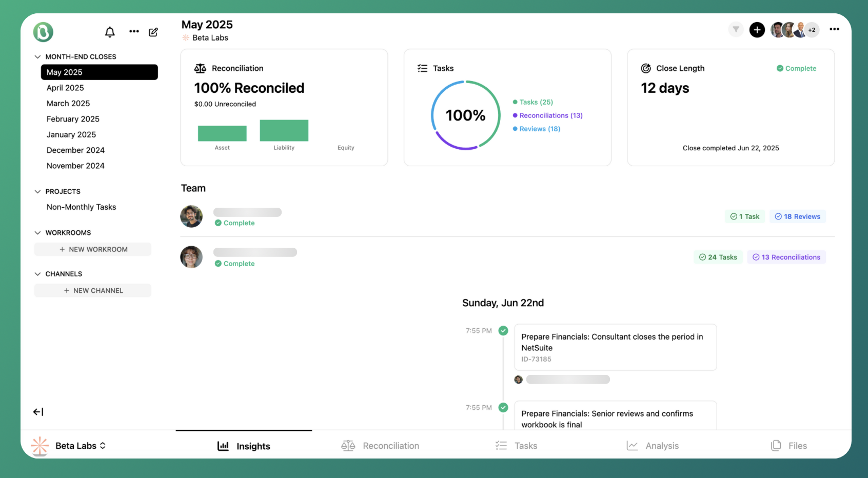Click second team member's Complete status
The height and width of the screenshot is (478, 868).
pyautogui.click(x=234, y=264)
